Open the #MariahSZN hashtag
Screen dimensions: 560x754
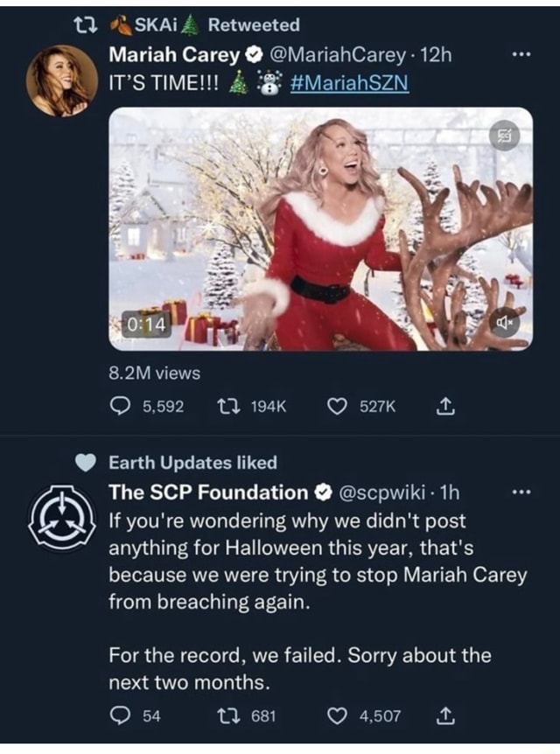346,83
